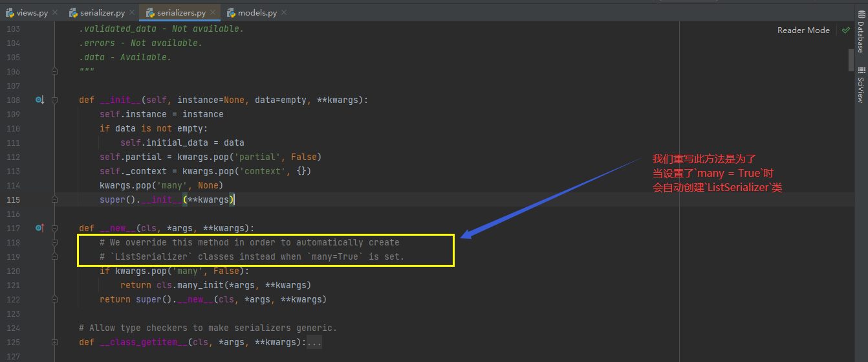The height and width of the screenshot is (362, 868).
Task: Click '.data - Available.' docstring line
Action: click(x=125, y=57)
